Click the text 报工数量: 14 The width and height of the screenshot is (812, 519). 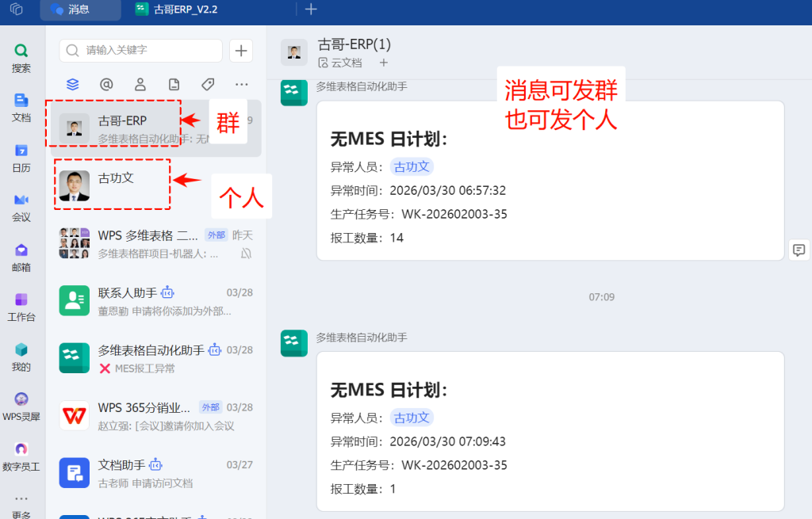tap(367, 238)
